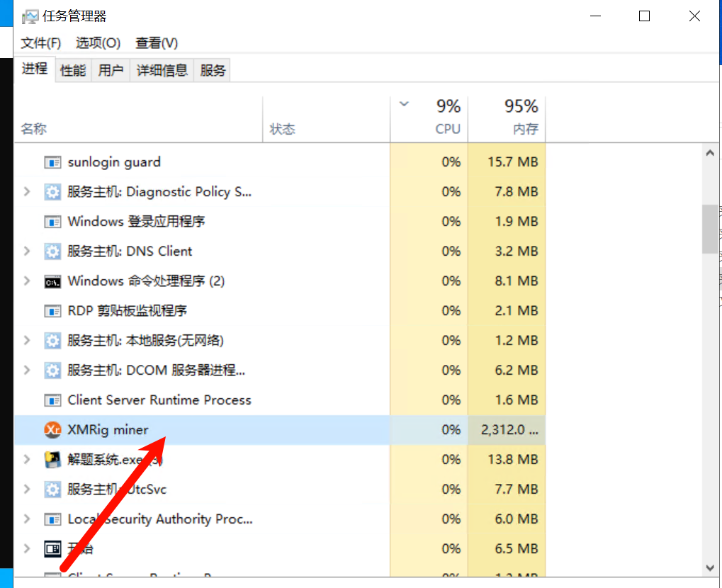The height and width of the screenshot is (588, 722).
Task: Click the RDP 剪贴板监视程序 icon
Action: pos(52,311)
